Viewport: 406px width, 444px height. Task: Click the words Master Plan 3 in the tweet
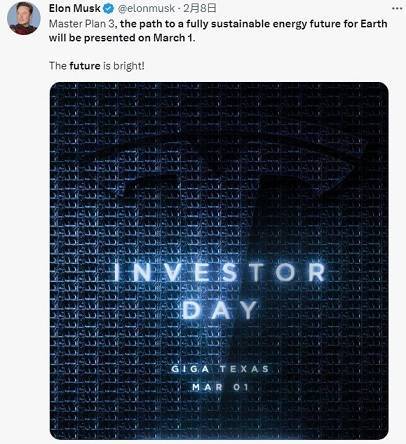point(81,24)
